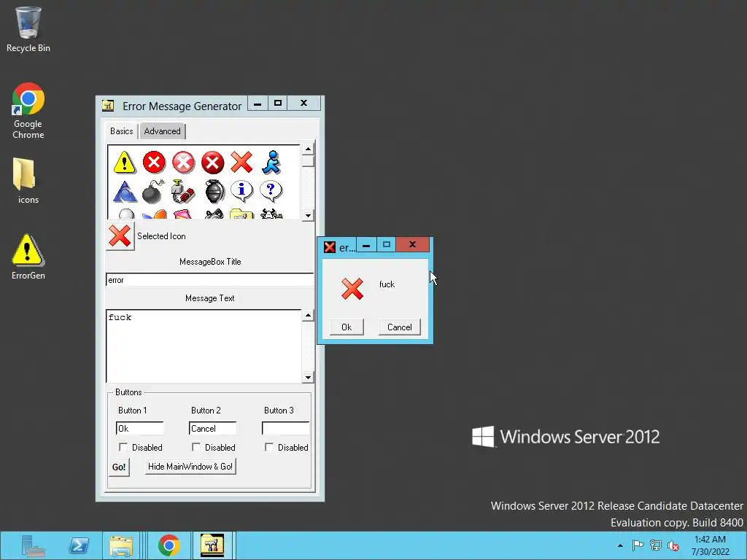Click Cancel in the error popup
This screenshot has width=747, height=560.
click(x=400, y=327)
